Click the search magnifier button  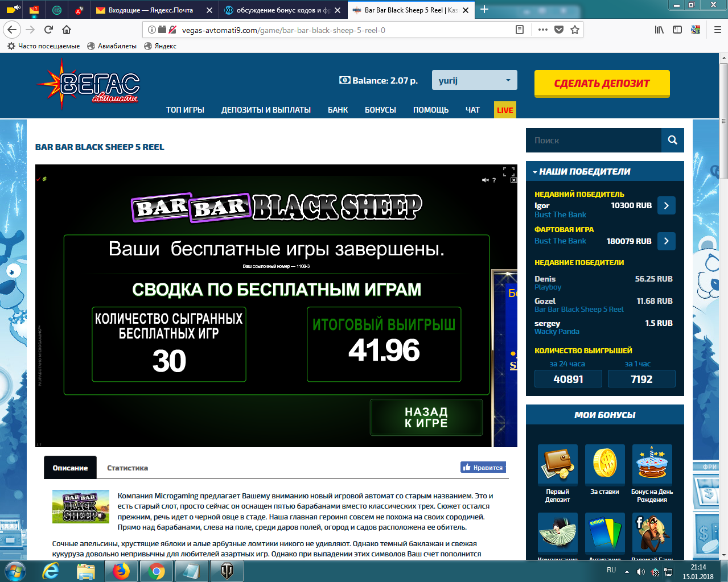point(673,140)
